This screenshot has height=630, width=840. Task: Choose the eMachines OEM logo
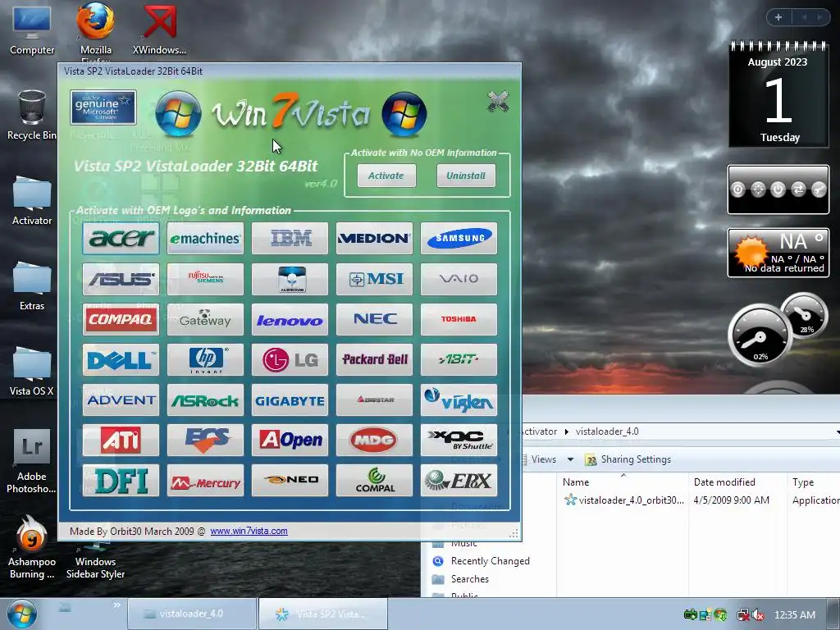click(x=205, y=238)
